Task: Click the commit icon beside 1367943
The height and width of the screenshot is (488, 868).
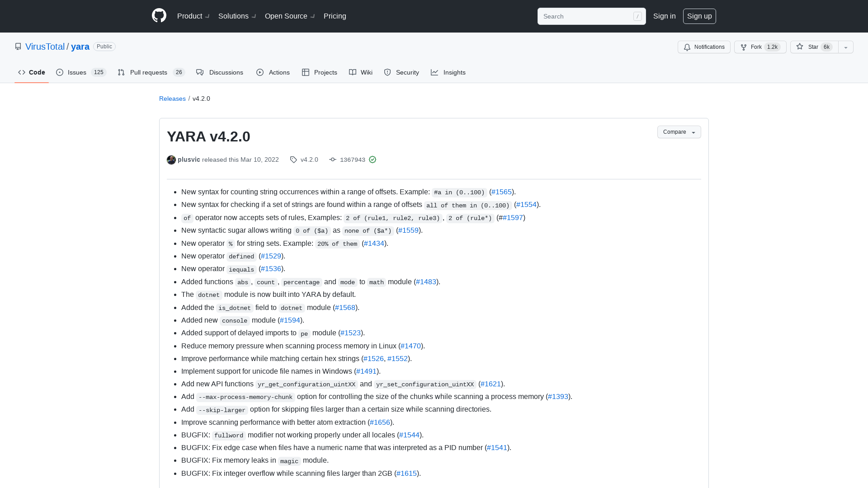Action: [x=333, y=160]
